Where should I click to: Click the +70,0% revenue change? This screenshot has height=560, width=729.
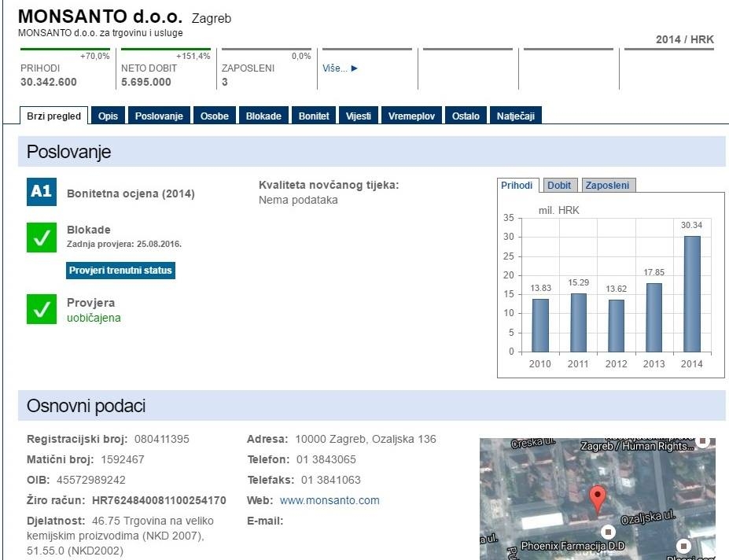[x=95, y=56]
